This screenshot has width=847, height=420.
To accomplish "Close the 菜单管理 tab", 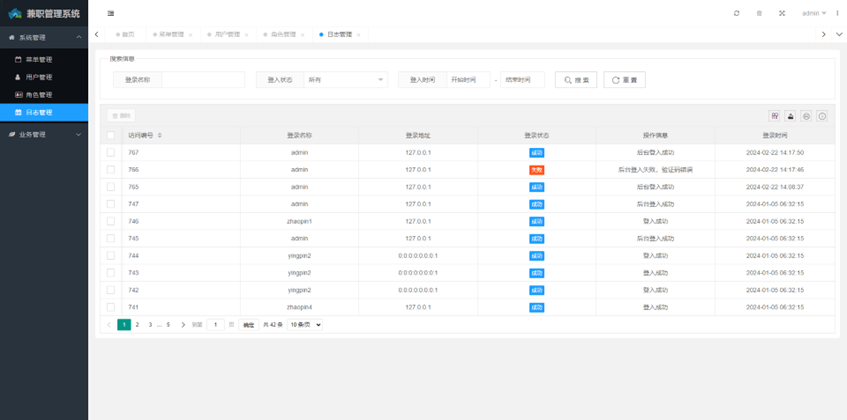I will [x=190, y=35].
